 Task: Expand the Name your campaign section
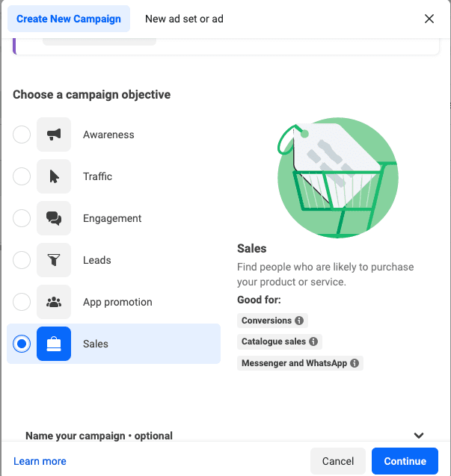point(418,436)
